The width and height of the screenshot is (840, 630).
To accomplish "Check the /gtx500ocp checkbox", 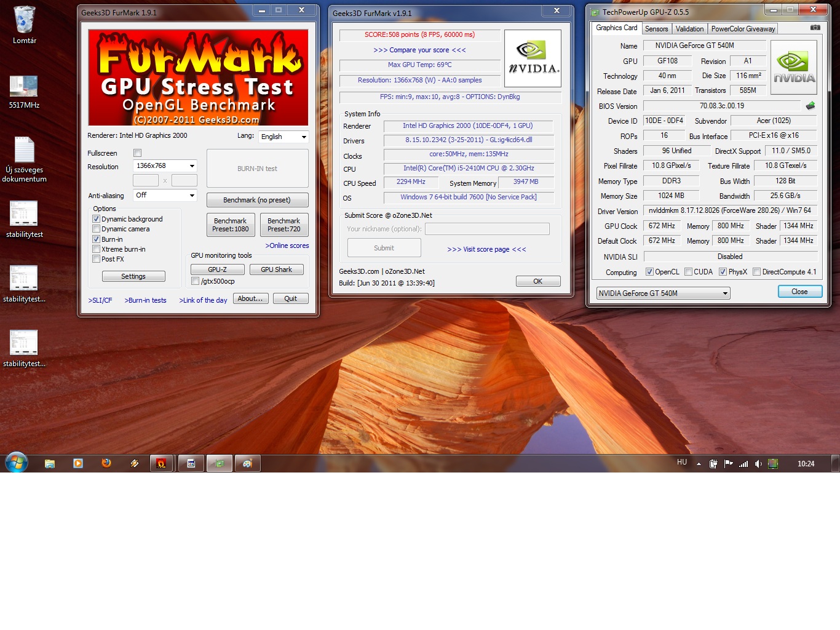I will 195,281.
